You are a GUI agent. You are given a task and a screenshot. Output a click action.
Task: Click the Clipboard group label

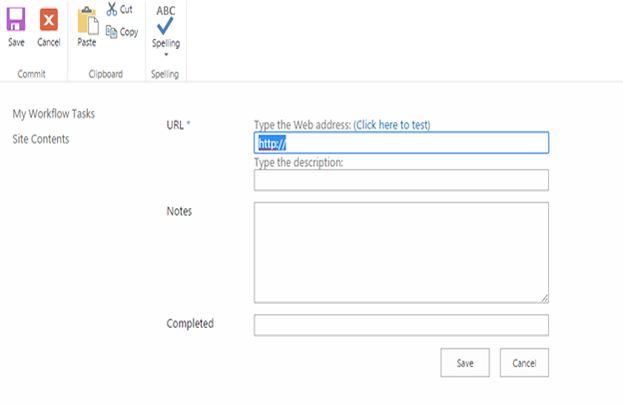[105, 75]
